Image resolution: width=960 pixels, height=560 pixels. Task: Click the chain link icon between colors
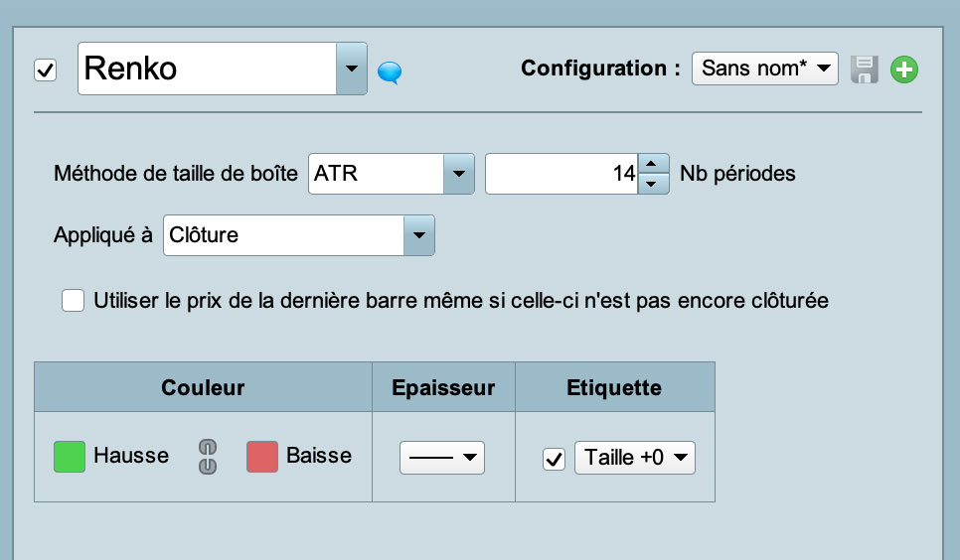point(208,456)
